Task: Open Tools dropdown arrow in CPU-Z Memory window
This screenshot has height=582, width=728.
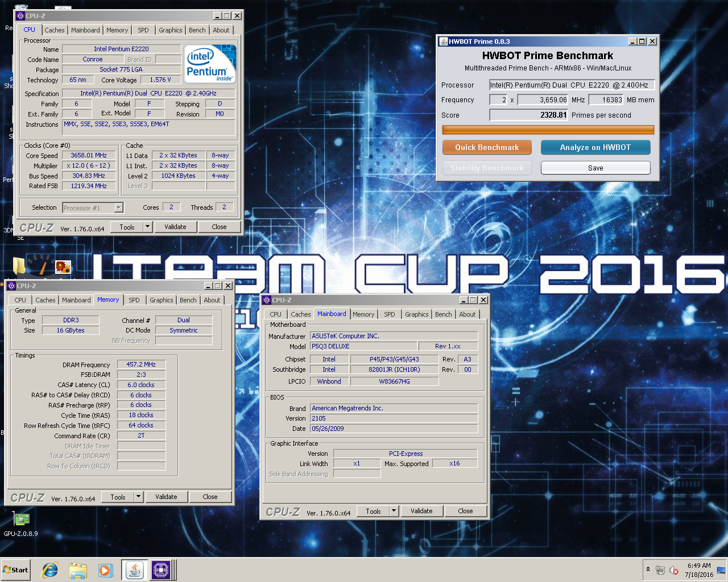Action: click(x=138, y=497)
